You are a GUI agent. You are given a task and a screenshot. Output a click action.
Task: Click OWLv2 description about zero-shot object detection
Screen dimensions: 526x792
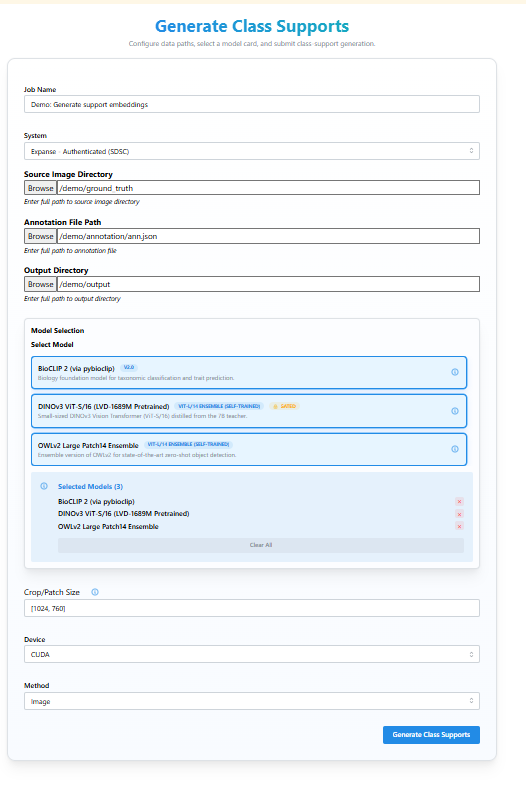click(137, 455)
